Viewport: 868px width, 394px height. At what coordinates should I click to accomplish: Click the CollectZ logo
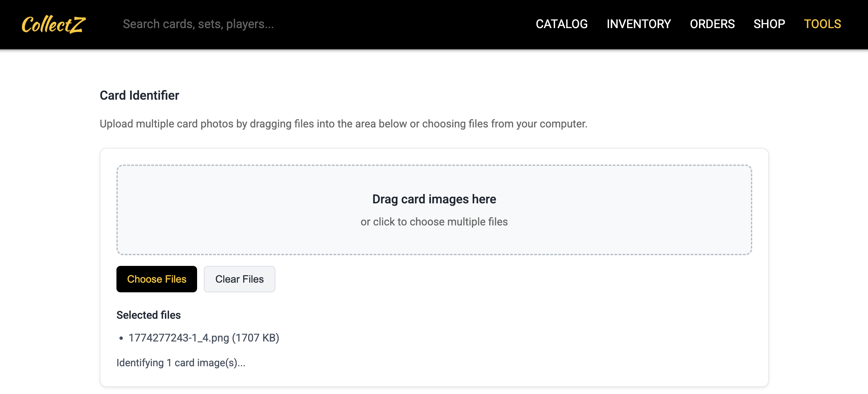click(53, 24)
